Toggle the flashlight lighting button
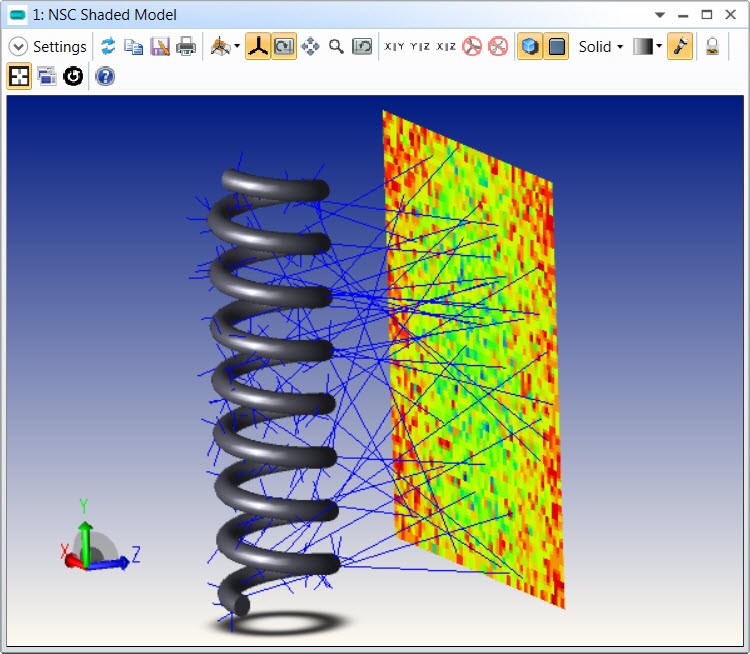This screenshot has height=654, width=750. (x=680, y=46)
